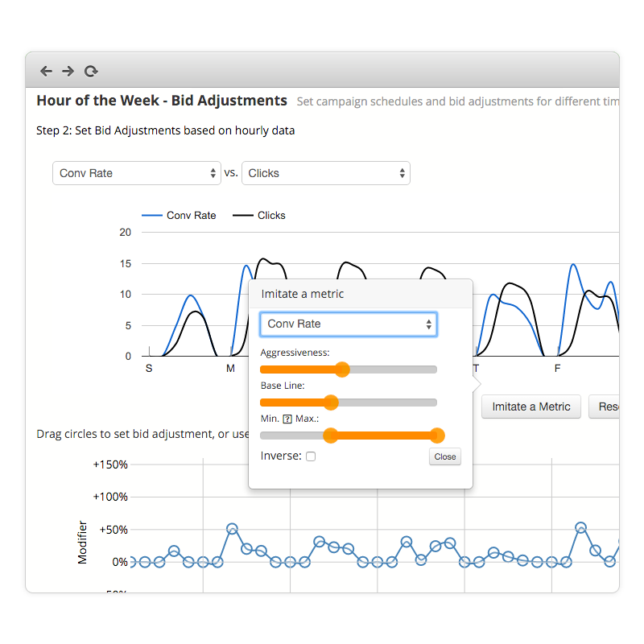Image resolution: width=644 pixels, height=644 pixels.
Task: Click the forward navigation arrow
Action: pyautogui.click(x=68, y=71)
